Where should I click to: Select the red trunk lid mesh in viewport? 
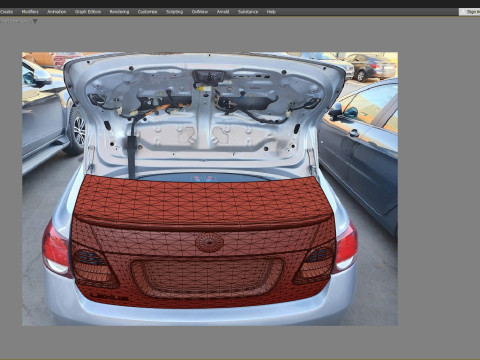click(203, 242)
